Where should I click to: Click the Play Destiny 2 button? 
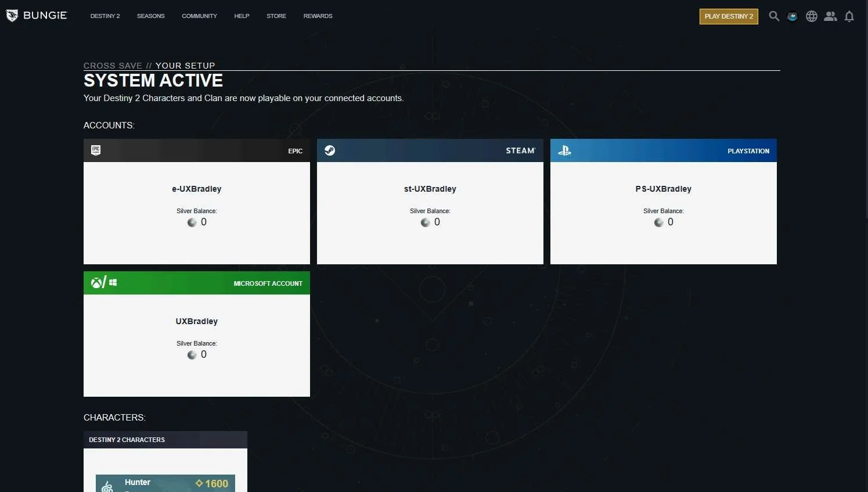coord(729,16)
